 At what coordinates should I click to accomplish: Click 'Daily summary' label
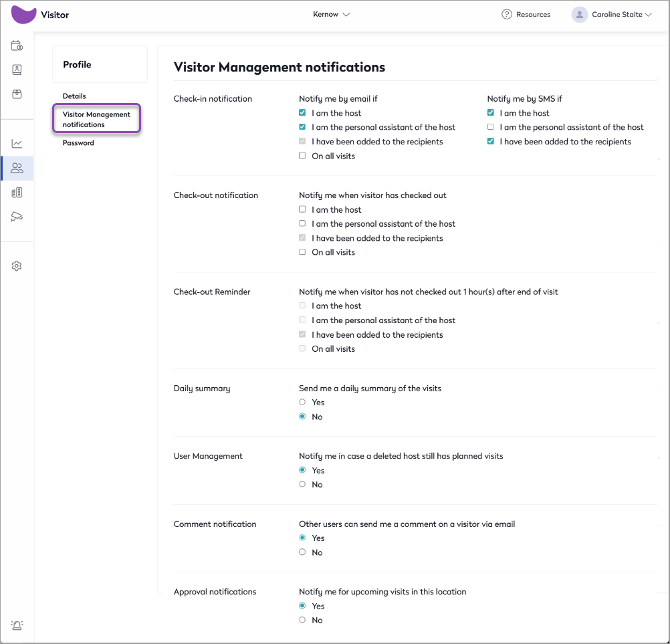pyautogui.click(x=202, y=389)
